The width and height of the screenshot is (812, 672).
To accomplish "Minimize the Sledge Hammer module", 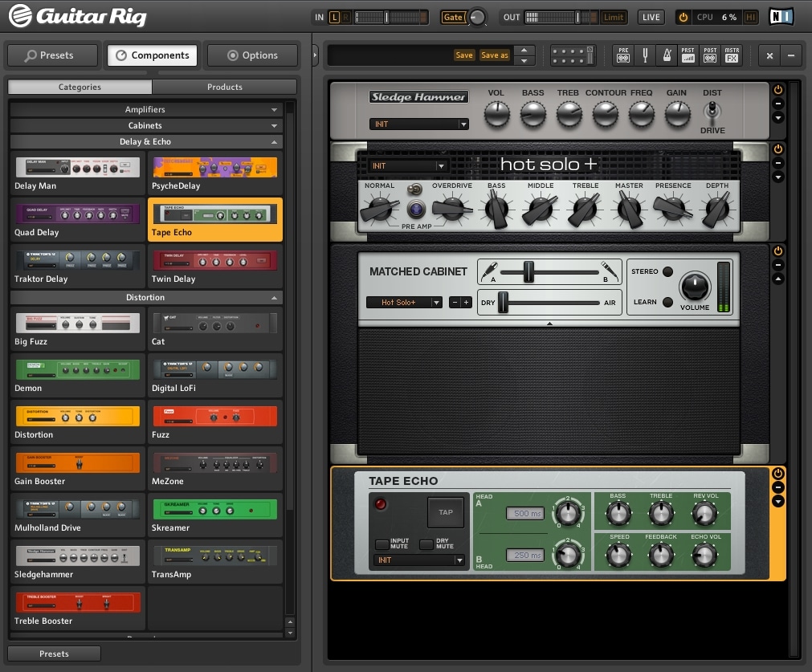I will (x=777, y=104).
